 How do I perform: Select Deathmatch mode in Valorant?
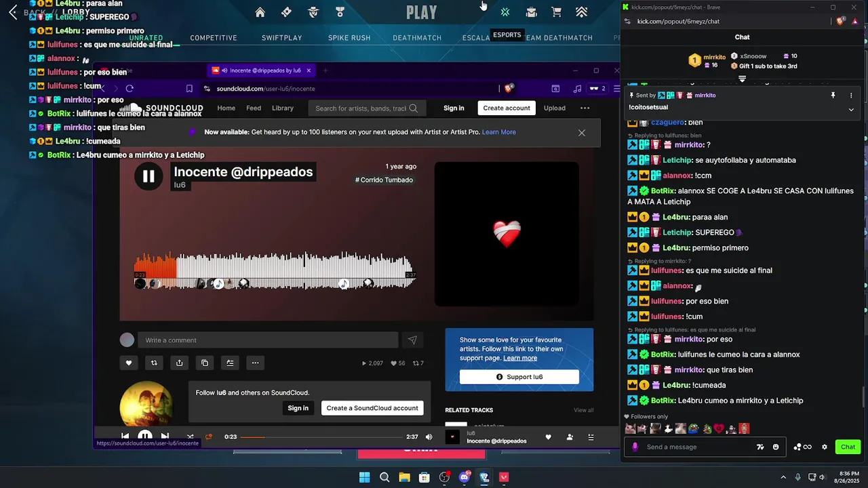coord(417,38)
